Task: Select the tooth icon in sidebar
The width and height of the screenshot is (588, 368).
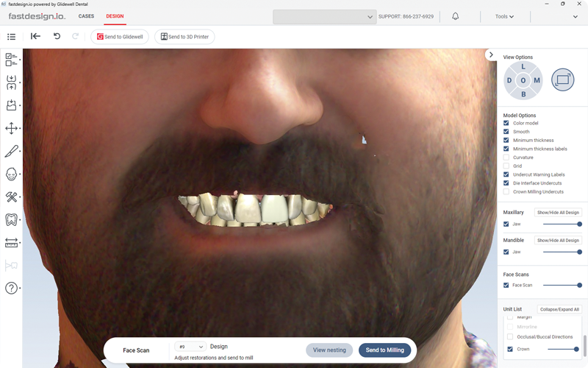Action: pos(12,219)
